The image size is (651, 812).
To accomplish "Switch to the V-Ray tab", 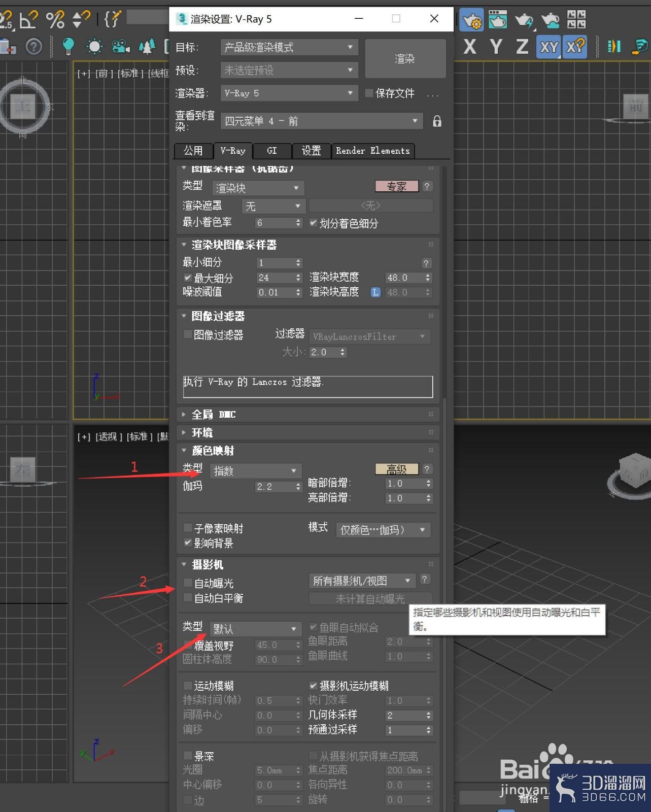I will [x=233, y=151].
